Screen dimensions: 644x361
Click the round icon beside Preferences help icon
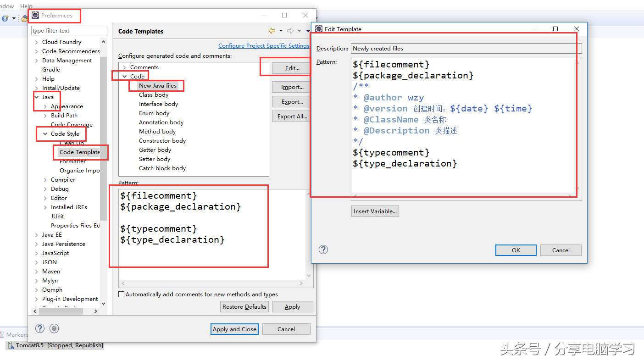(55, 328)
